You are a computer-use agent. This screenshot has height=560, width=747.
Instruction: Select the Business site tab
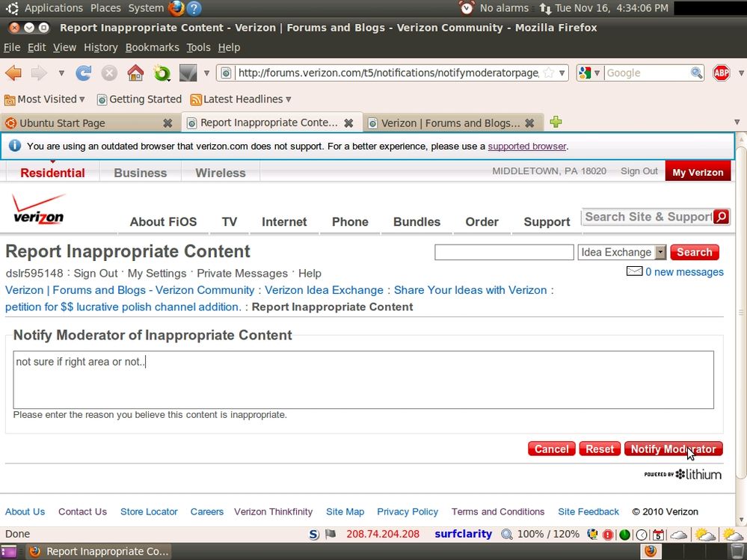(140, 173)
